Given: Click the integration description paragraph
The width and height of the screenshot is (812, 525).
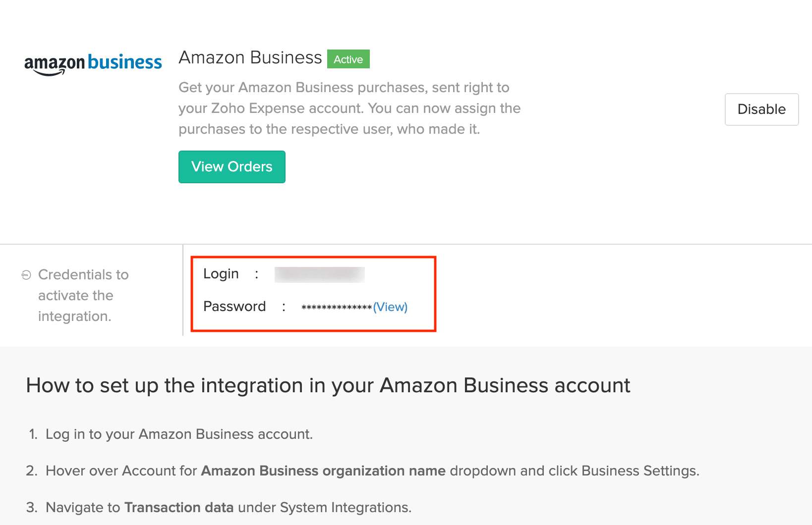Looking at the screenshot, I should 349,108.
